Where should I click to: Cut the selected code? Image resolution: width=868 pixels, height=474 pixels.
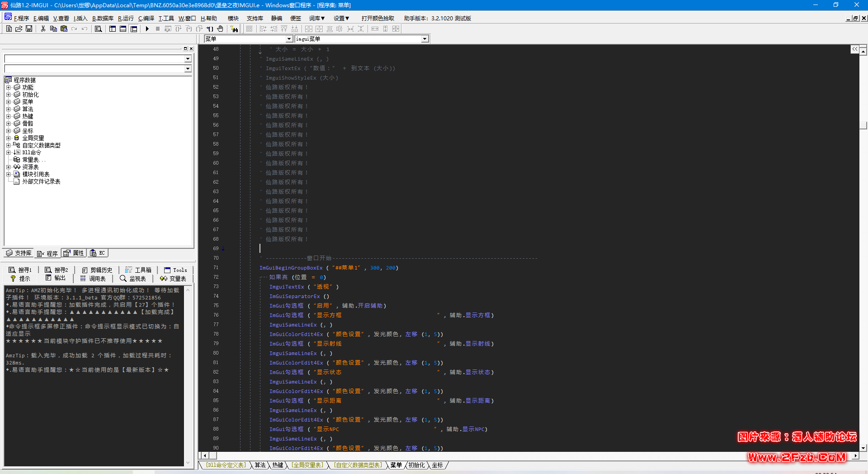point(43,28)
